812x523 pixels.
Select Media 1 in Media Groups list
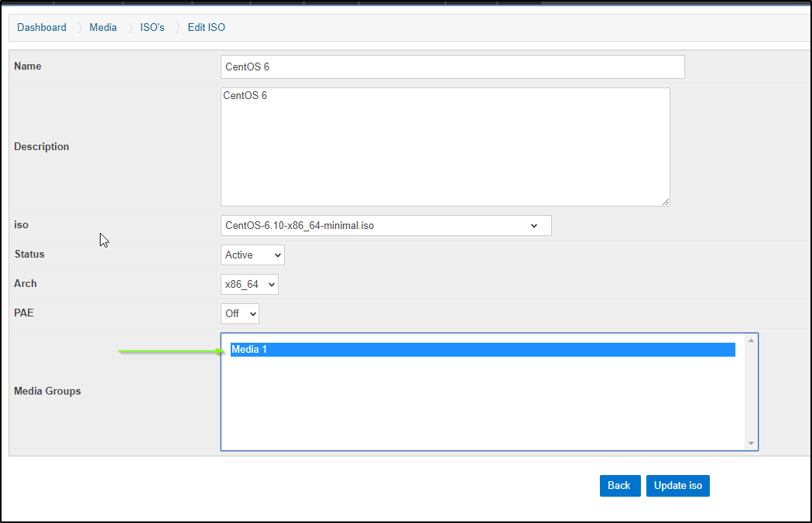coord(482,350)
